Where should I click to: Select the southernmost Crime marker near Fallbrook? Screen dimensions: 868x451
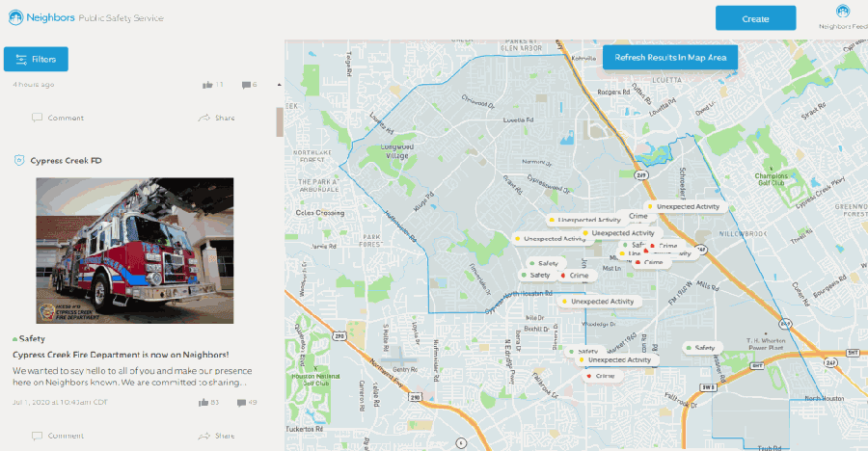[x=602, y=376]
